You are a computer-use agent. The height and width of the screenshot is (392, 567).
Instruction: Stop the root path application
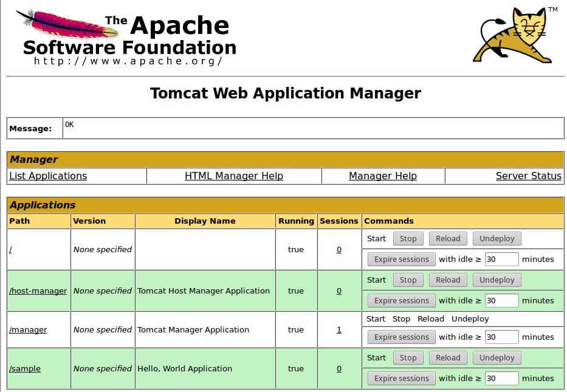coord(408,239)
